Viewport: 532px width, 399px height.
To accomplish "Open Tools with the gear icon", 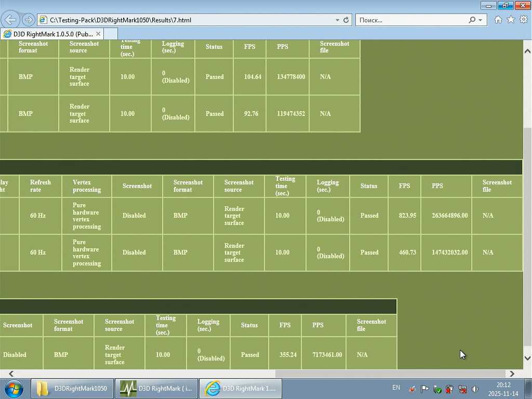I will [x=524, y=20].
